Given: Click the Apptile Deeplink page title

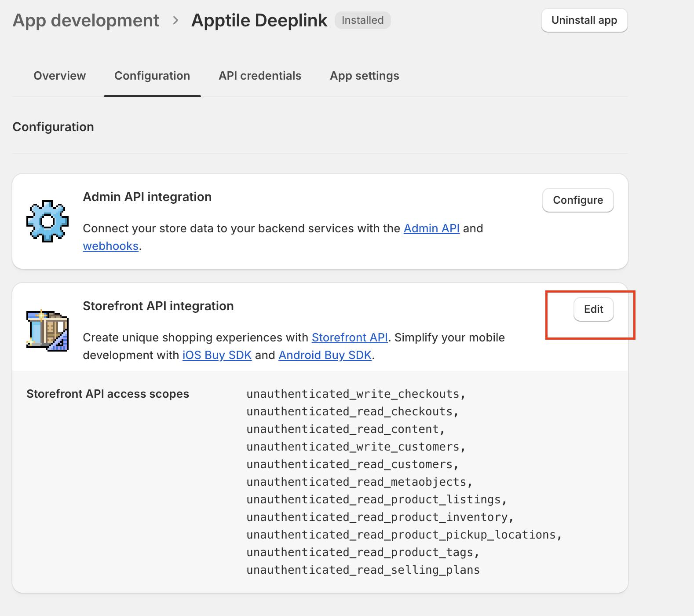Looking at the screenshot, I should [x=259, y=20].
